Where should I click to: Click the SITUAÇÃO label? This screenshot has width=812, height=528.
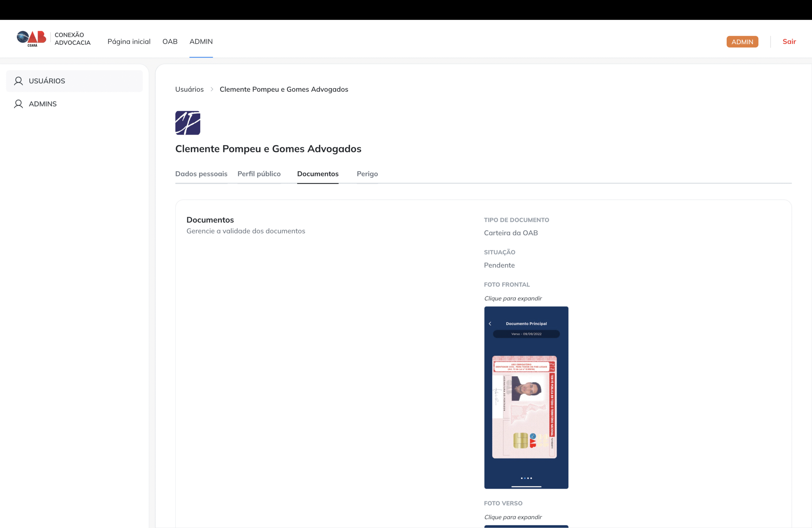tap(500, 252)
